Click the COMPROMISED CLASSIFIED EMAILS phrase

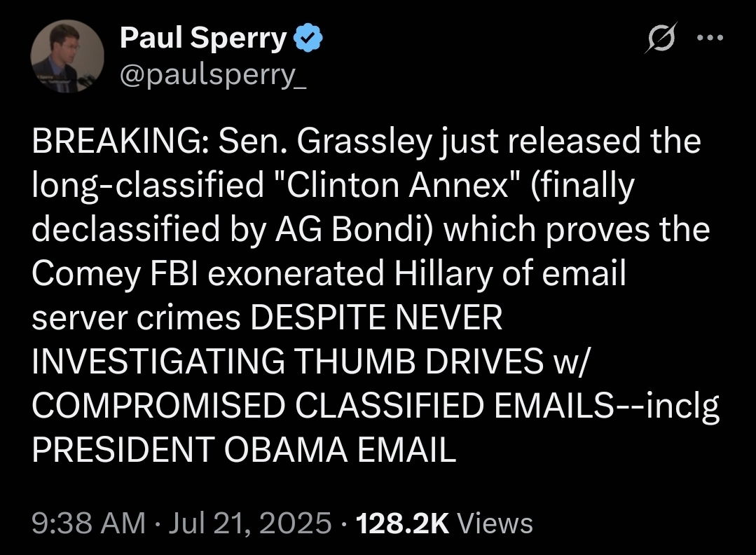coord(318,407)
